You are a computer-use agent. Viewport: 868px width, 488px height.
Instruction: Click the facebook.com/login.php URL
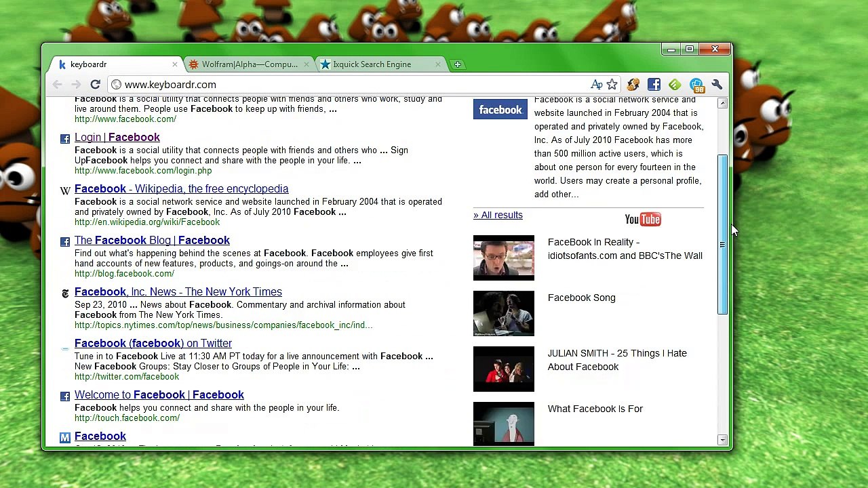click(x=143, y=171)
